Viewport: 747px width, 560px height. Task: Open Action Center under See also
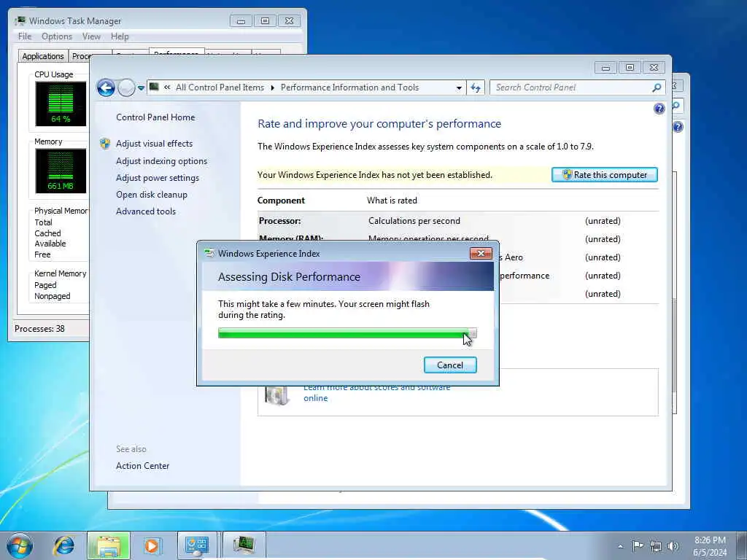point(142,466)
